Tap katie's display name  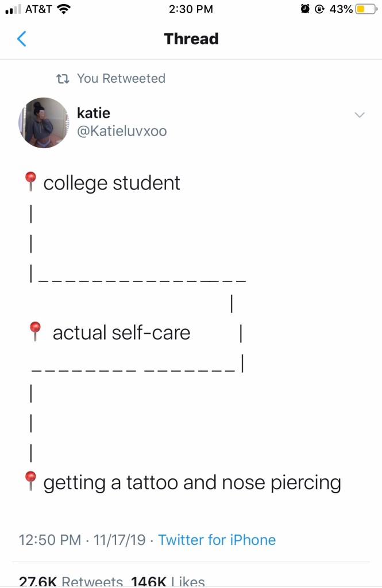coord(94,113)
